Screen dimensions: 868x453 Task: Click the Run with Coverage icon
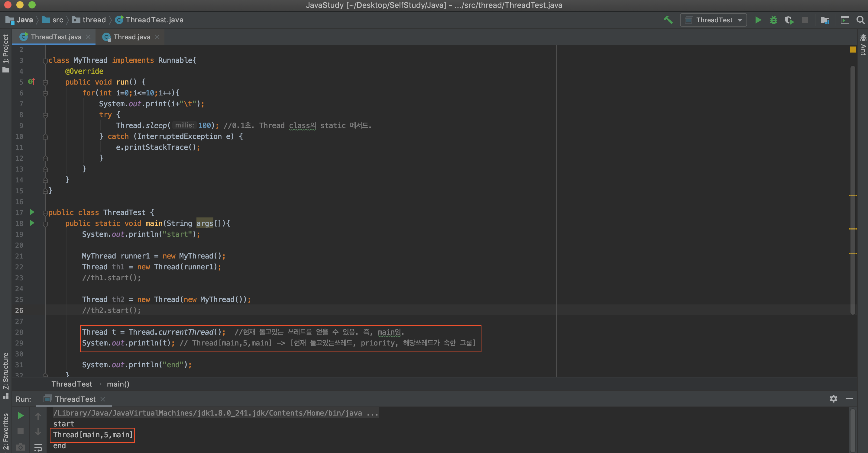(789, 20)
